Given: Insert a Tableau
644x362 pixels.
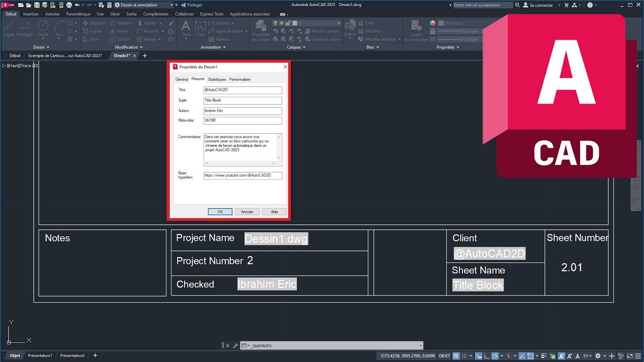Looking at the screenshot, I should click(219, 39).
